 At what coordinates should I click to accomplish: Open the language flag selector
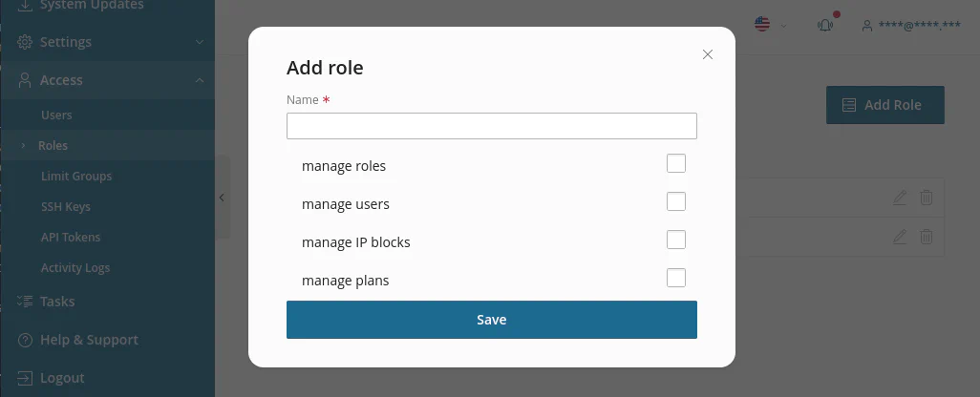(x=769, y=25)
